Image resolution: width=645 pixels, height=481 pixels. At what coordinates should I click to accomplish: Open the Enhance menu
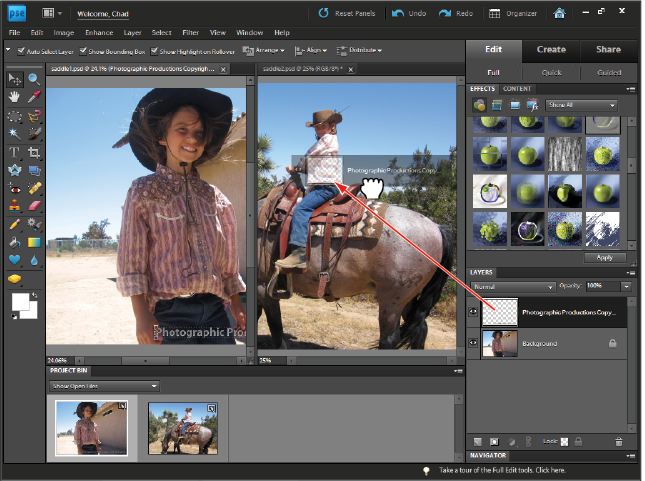99,33
